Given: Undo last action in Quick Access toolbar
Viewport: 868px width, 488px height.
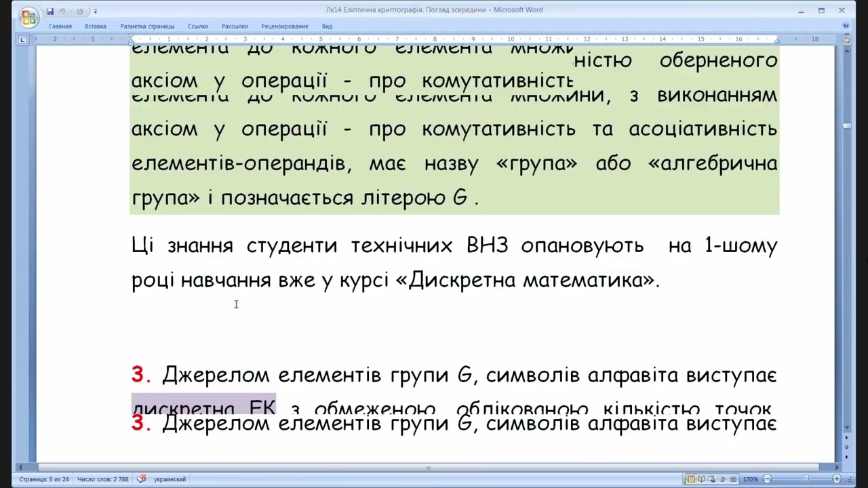Looking at the screenshot, I should tap(62, 11).
